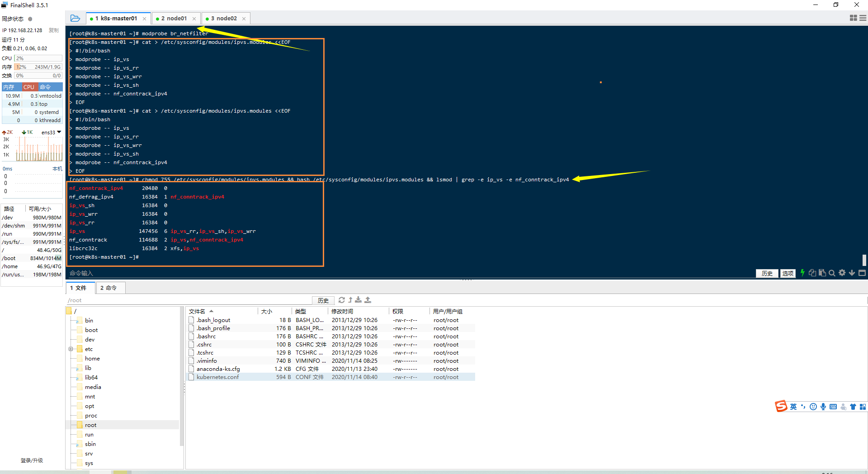Click the 登录/升级 link

pos(32,460)
